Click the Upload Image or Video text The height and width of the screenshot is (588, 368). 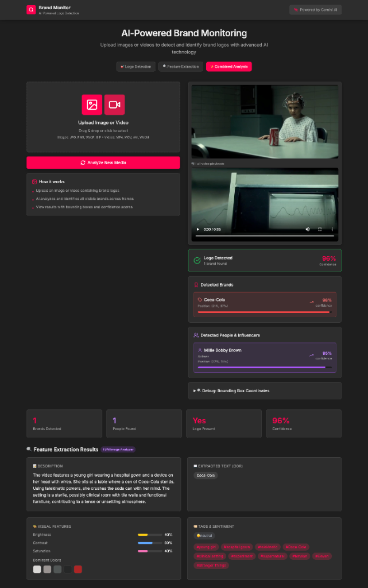pos(103,123)
